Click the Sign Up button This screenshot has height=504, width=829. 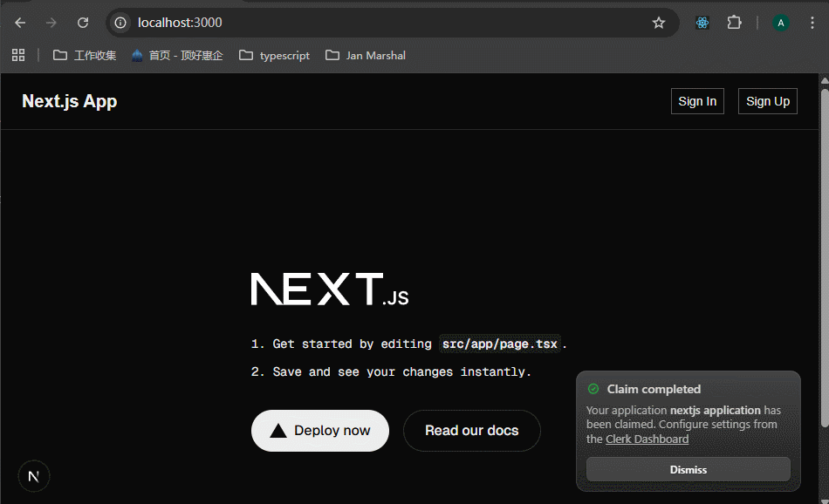[x=768, y=101]
